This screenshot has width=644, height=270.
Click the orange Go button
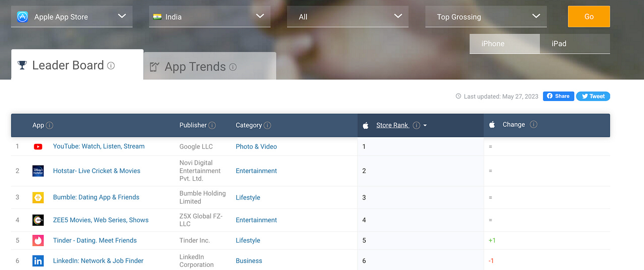[589, 16]
